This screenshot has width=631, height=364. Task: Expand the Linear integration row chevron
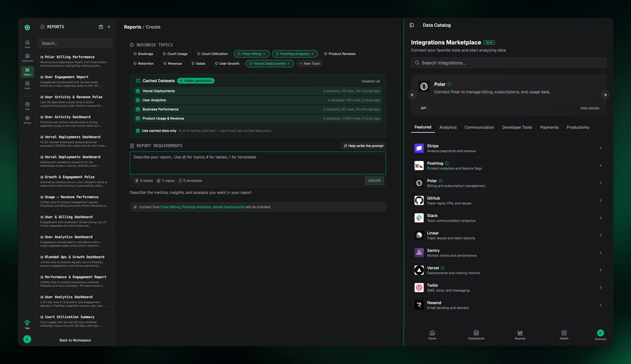(x=601, y=235)
